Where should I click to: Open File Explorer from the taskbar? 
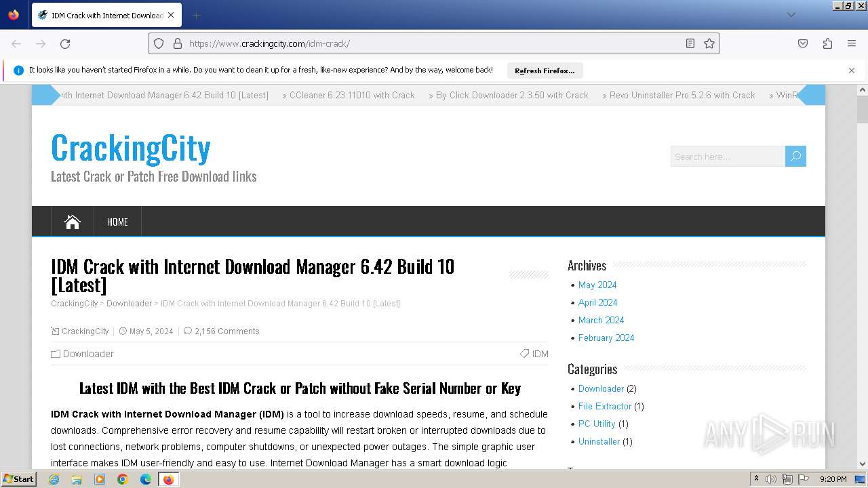(77, 479)
